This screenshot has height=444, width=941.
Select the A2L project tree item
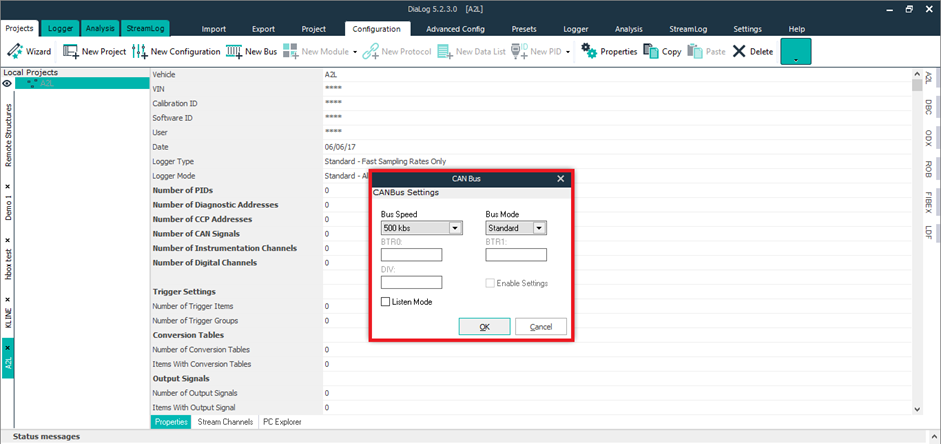click(47, 84)
